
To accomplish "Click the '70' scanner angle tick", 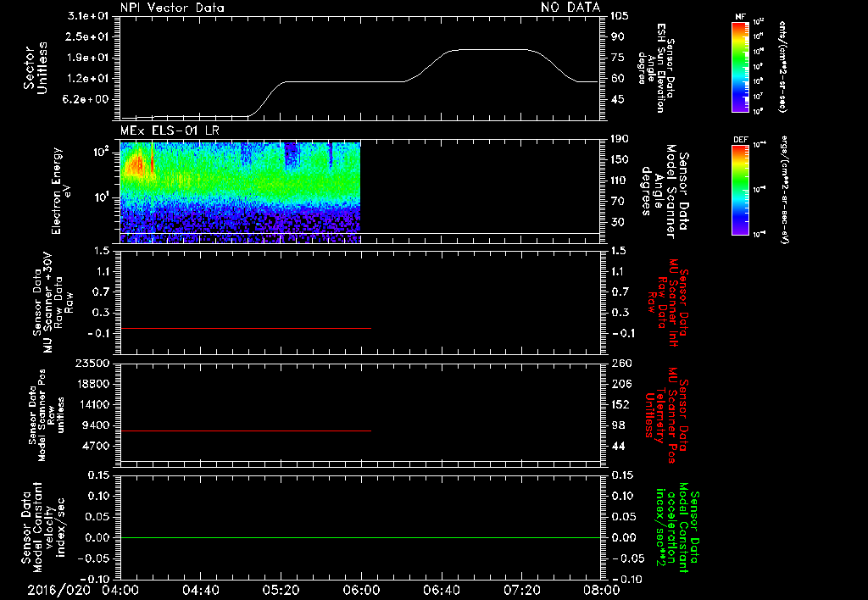I will point(617,202).
